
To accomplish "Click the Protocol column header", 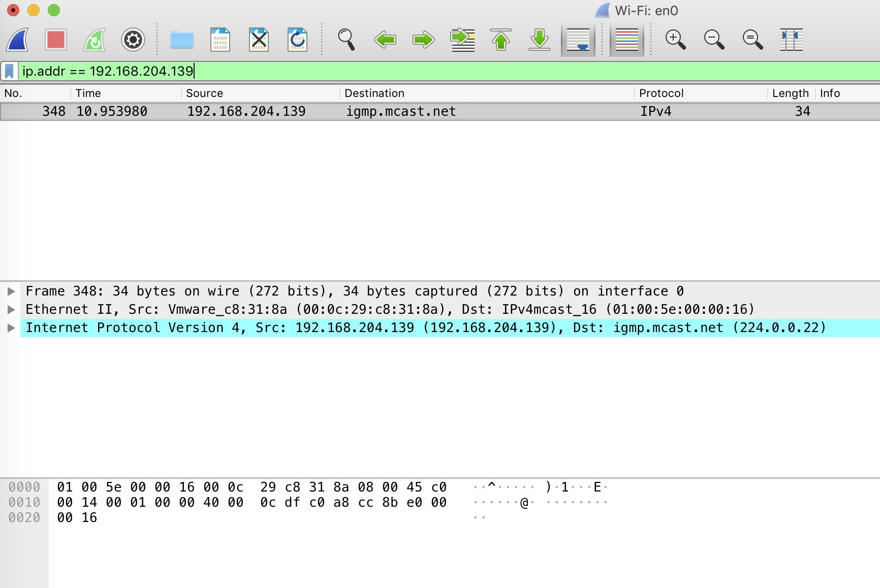I will click(661, 93).
